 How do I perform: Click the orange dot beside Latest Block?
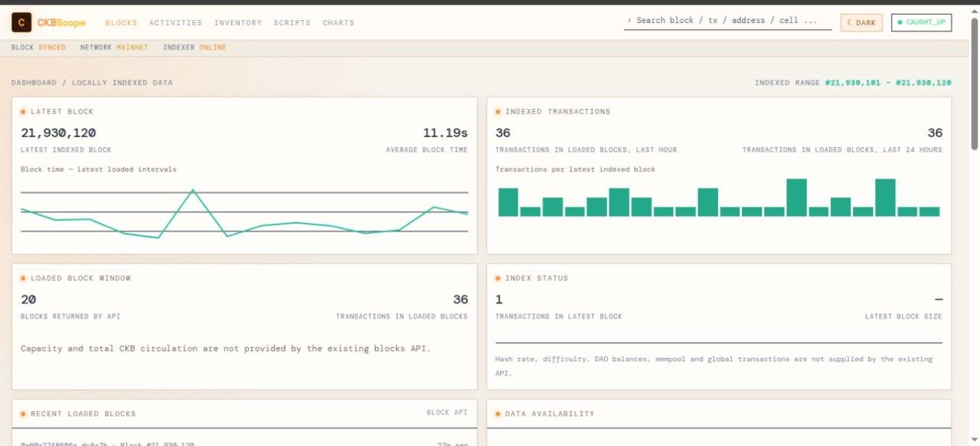point(23,112)
